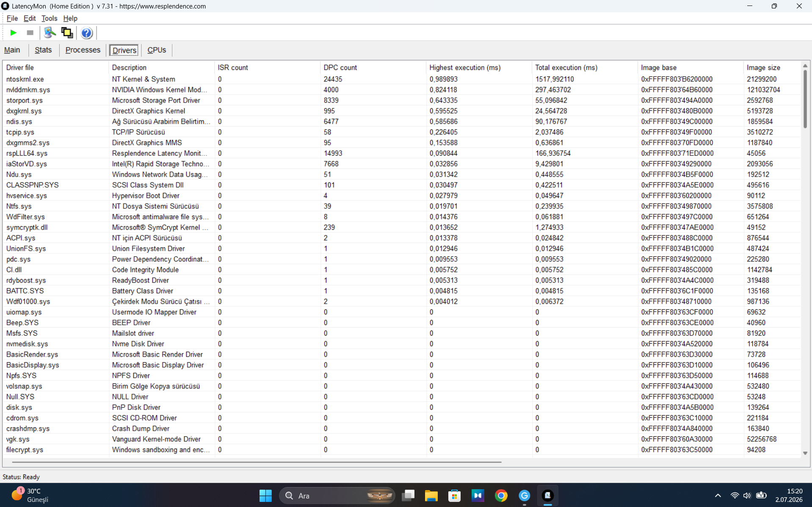
Task: Switch to the CPUs tab
Action: (x=157, y=50)
